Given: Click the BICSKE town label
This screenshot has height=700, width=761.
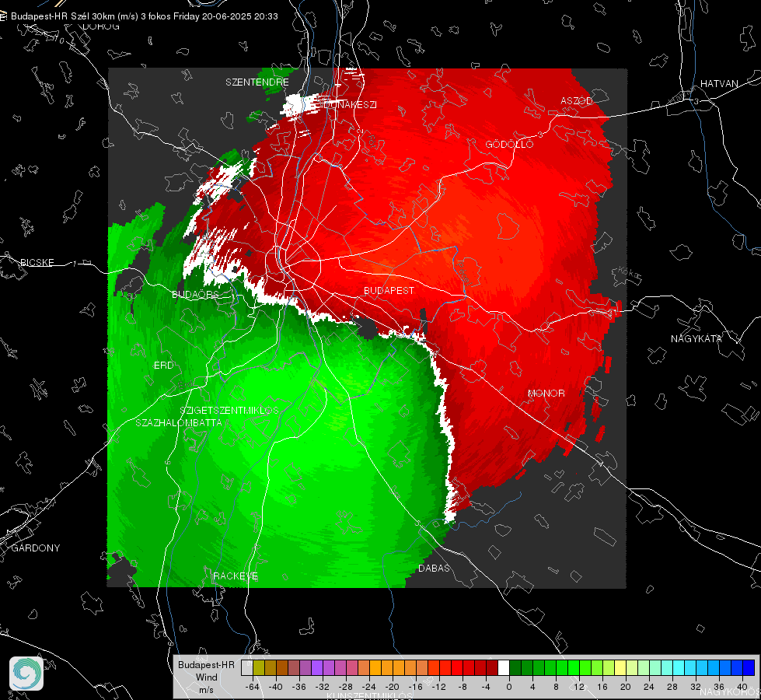Looking at the screenshot, I should (37, 262).
